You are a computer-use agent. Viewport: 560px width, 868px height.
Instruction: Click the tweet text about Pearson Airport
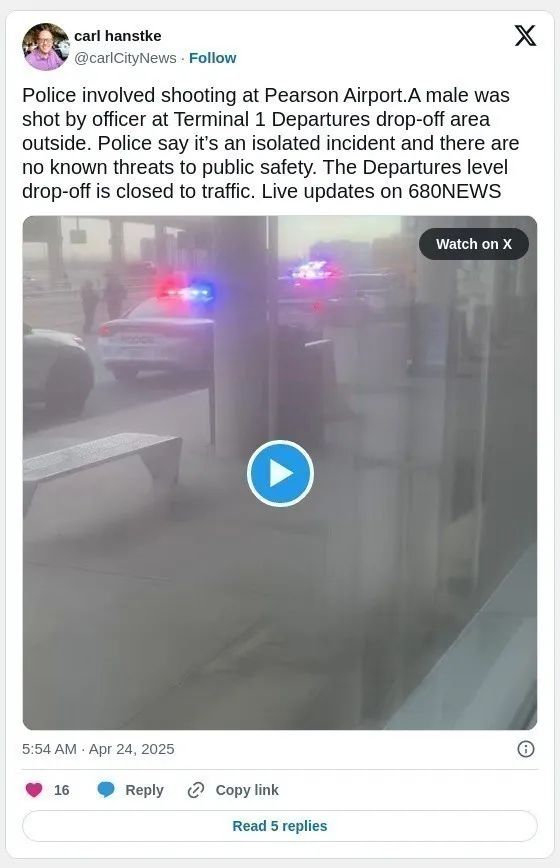click(271, 143)
